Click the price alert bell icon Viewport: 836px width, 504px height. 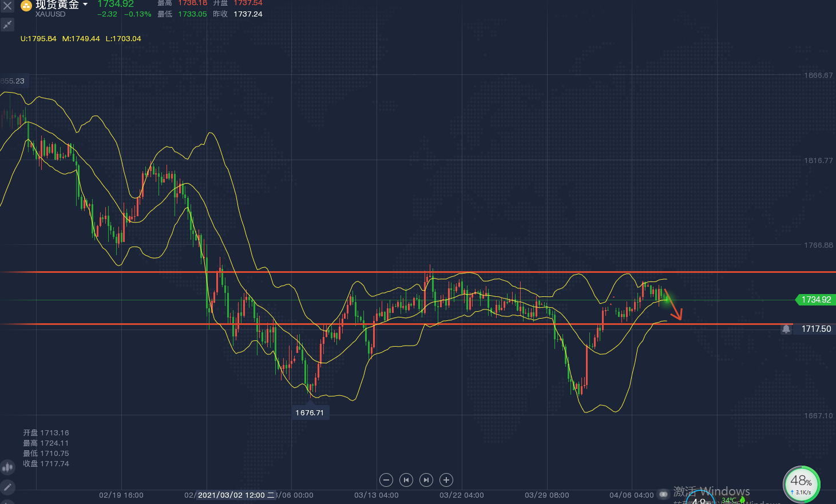tap(786, 329)
